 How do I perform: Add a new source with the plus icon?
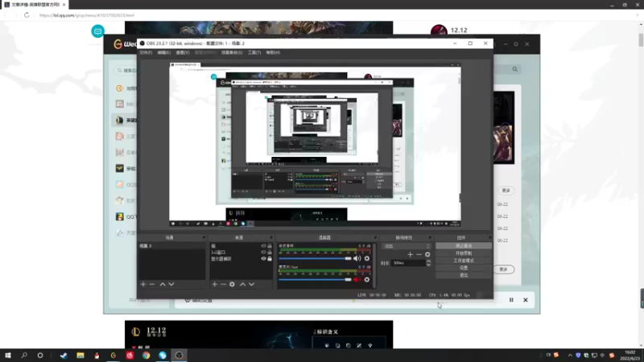[214, 284]
